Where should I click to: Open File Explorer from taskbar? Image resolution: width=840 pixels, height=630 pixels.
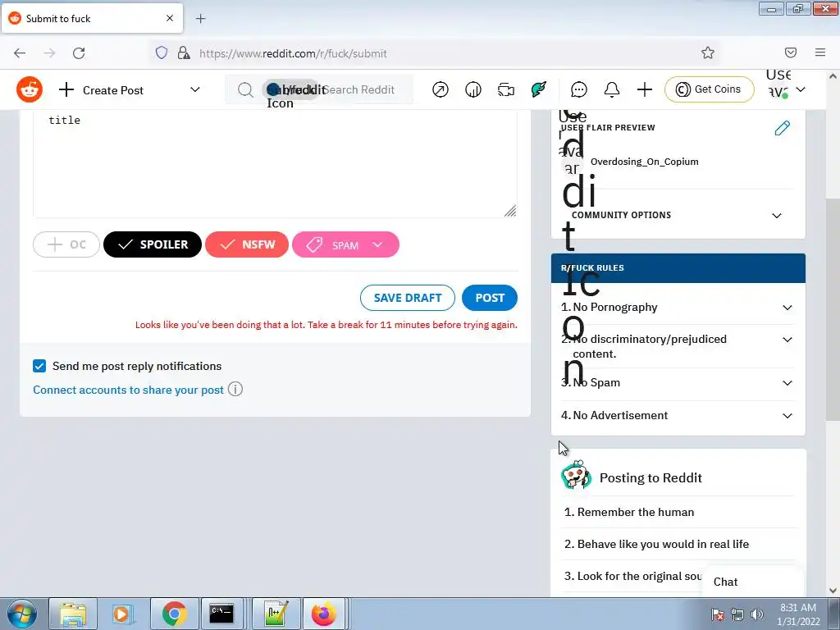tap(73, 614)
